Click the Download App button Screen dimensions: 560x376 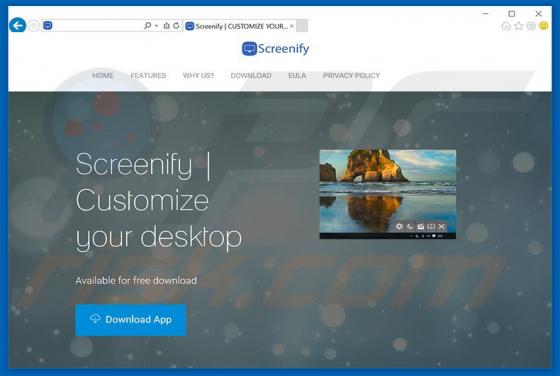(x=131, y=320)
